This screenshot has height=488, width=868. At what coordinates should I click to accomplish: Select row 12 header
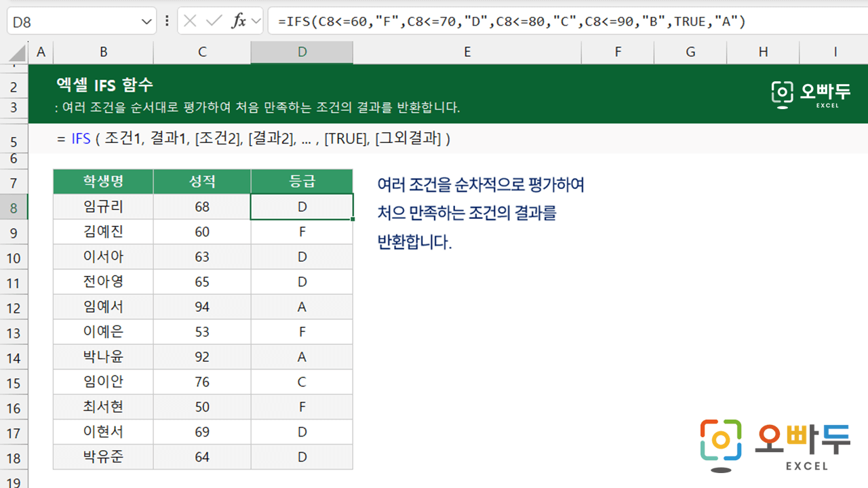click(14, 308)
